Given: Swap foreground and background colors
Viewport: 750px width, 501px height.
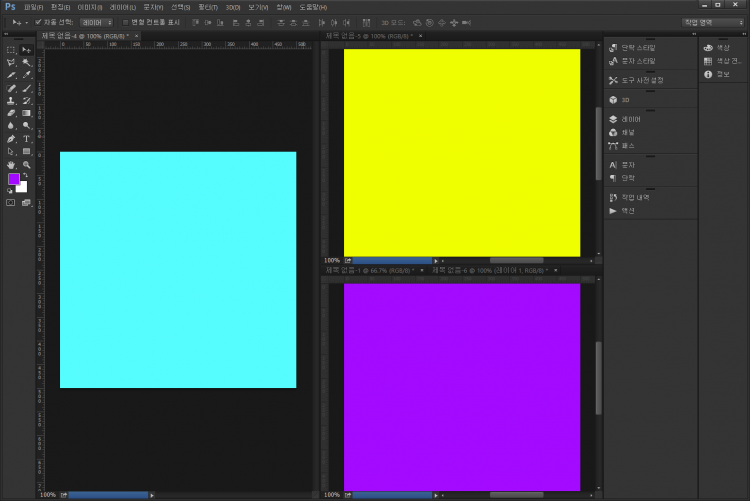Looking at the screenshot, I should (26, 175).
